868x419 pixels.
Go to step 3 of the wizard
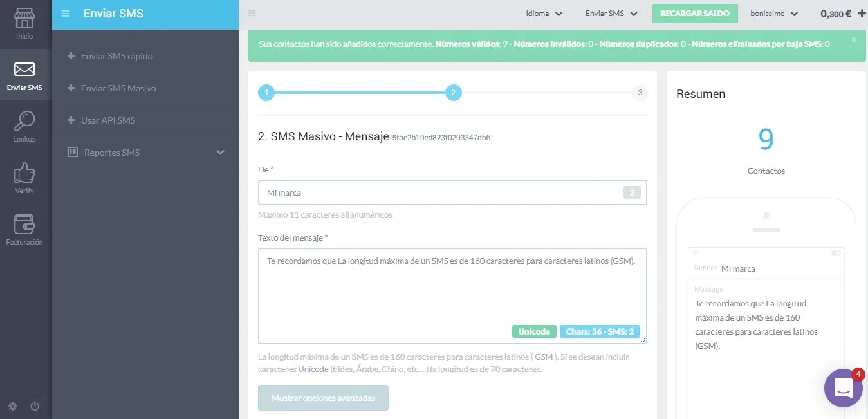[x=640, y=93]
